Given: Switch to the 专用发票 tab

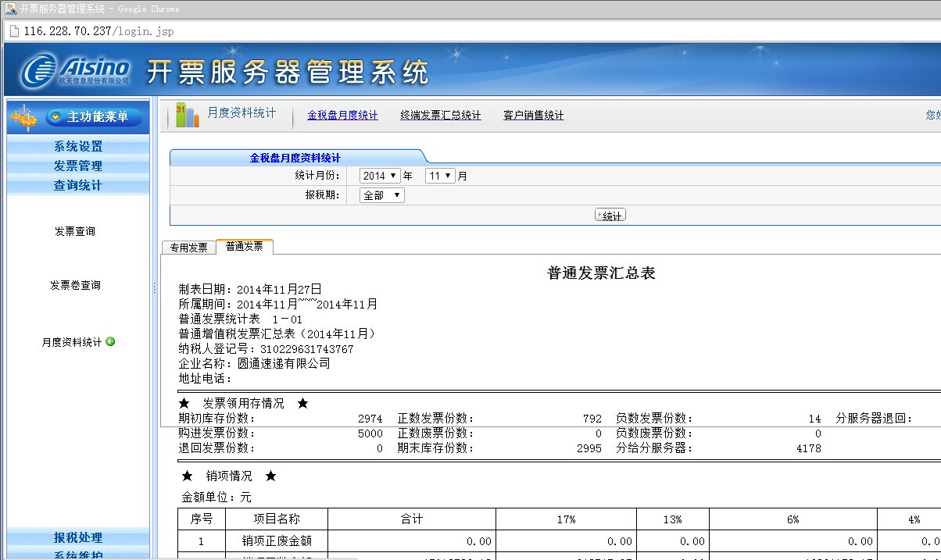Looking at the screenshot, I should (188, 248).
